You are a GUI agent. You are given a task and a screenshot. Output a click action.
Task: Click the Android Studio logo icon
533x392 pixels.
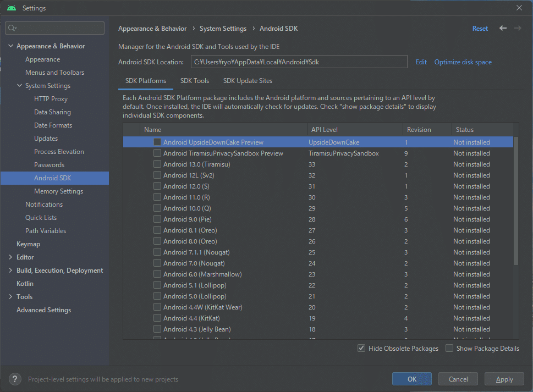point(12,8)
